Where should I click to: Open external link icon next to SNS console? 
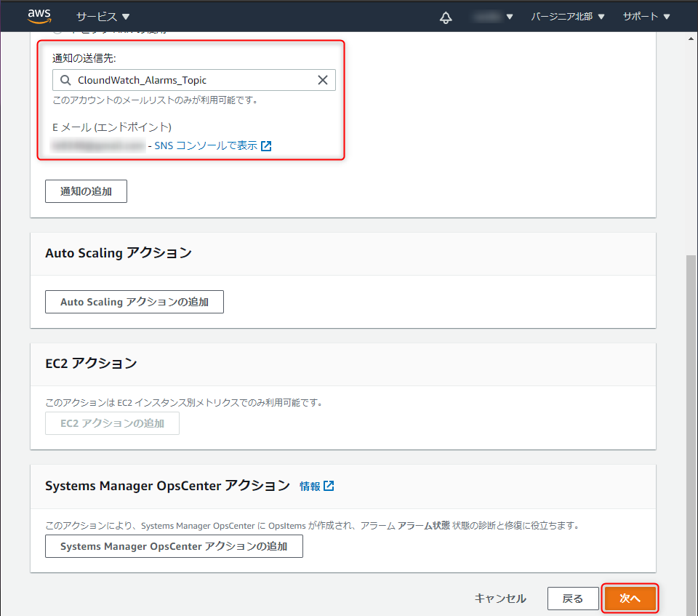(266, 146)
